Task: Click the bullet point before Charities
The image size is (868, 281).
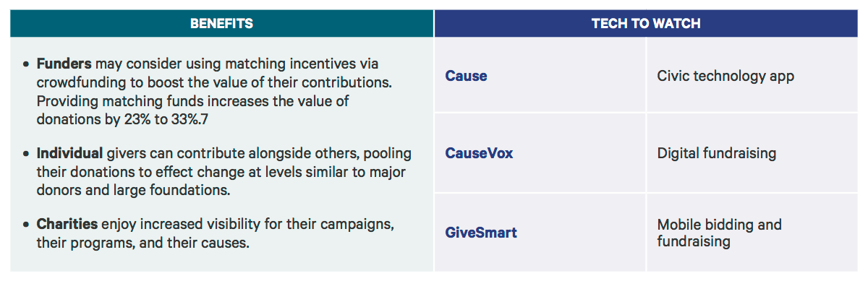Action: point(27,225)
